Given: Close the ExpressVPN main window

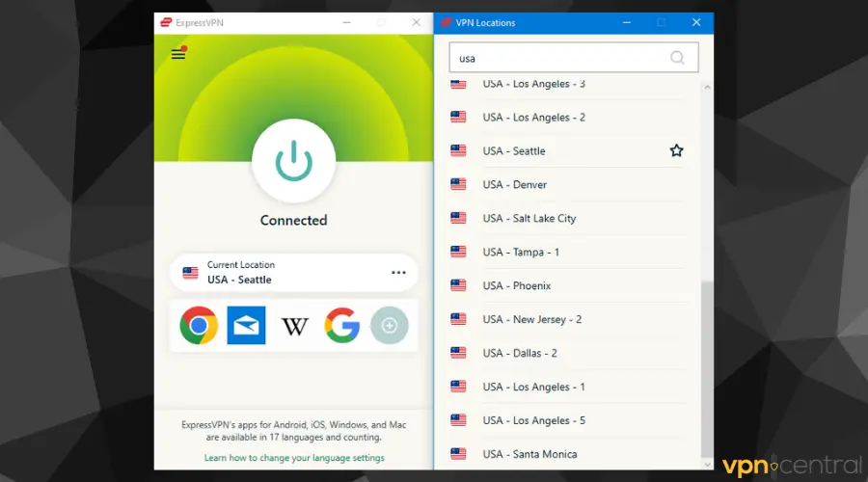Looking at the screenshot, I should 417,23.
